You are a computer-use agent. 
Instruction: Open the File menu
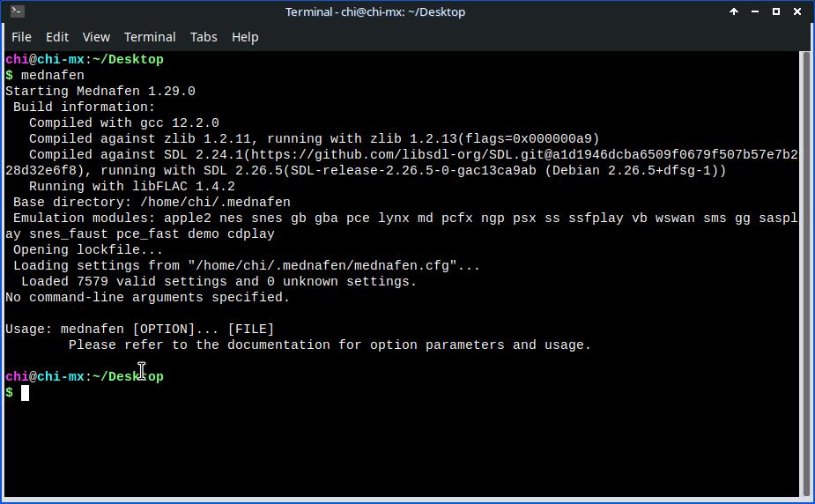tap(21, 37)
